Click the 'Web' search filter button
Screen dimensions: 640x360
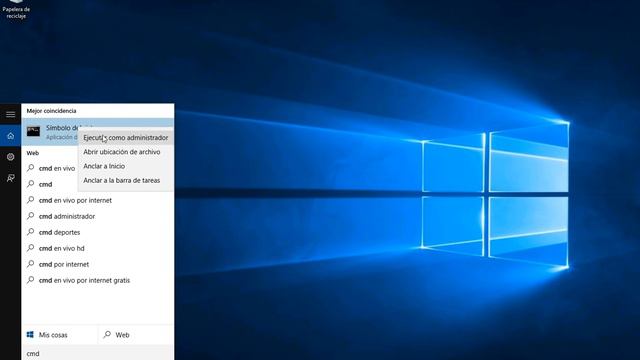[136, 335]
